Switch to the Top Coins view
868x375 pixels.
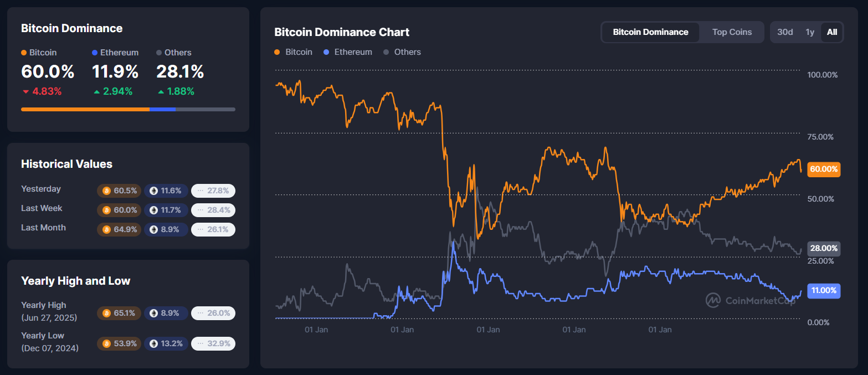click(731, 32)
